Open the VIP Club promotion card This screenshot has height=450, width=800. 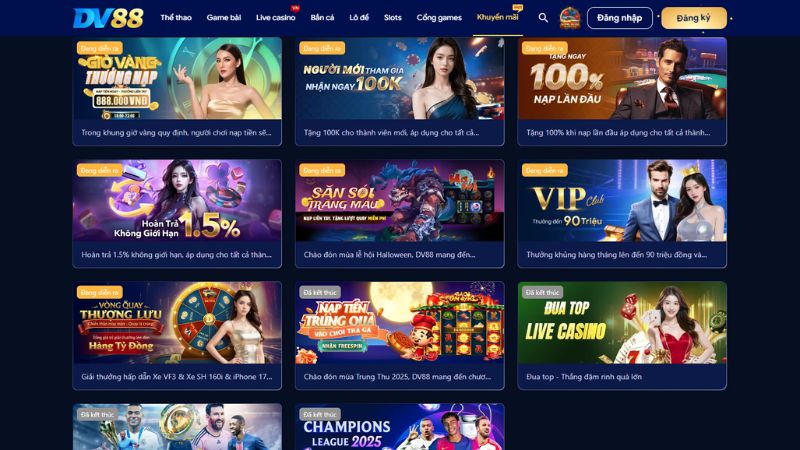point(622,201)
